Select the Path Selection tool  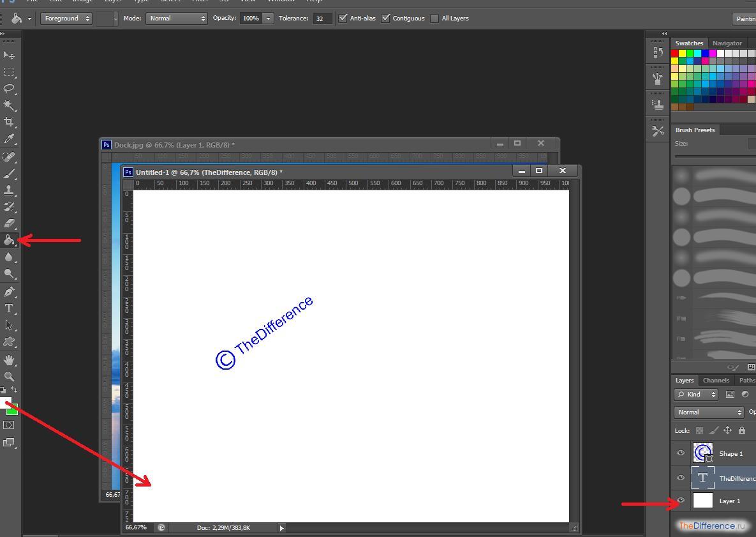click(9, 325)
